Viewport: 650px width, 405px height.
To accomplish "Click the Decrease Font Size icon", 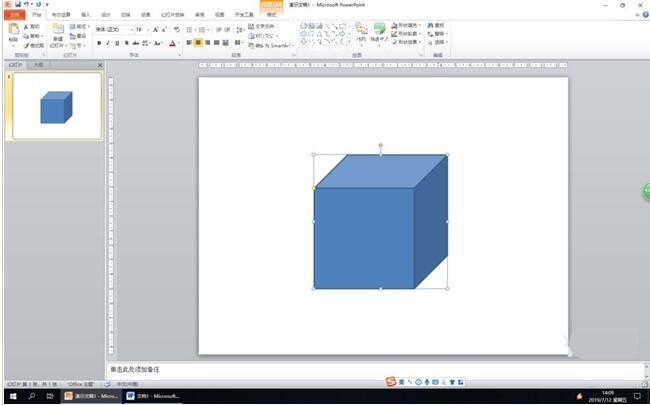I will coord(164,29).
